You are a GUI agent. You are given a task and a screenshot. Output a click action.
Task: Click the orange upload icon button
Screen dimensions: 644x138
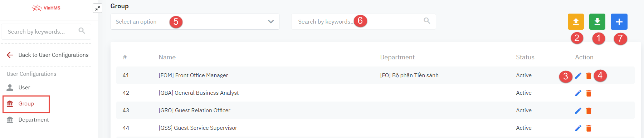pos(576,22)
